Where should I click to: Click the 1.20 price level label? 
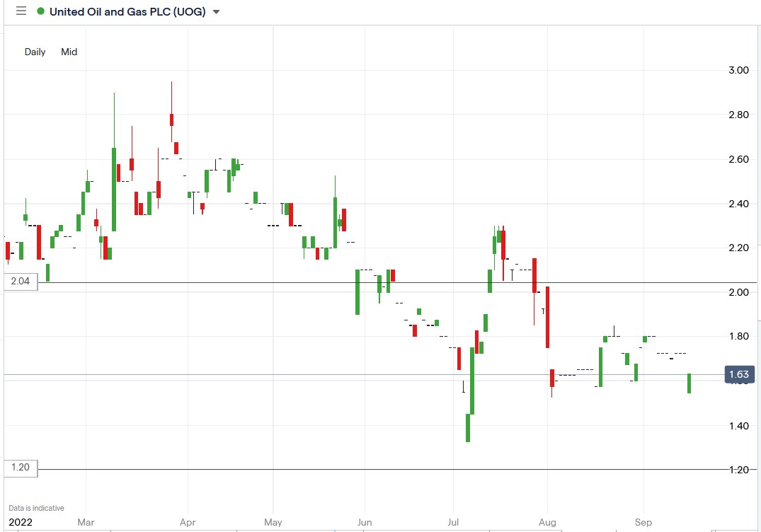coord(19,468)
